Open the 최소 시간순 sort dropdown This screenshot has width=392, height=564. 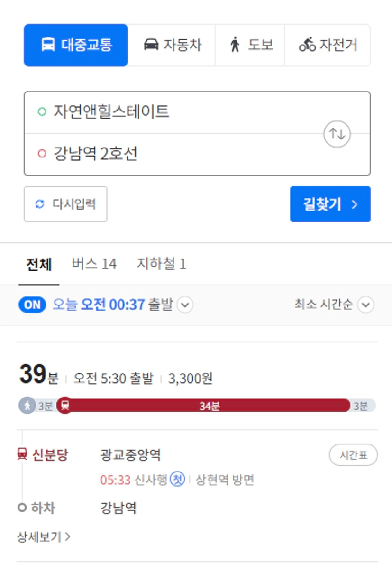pos(334,305)
